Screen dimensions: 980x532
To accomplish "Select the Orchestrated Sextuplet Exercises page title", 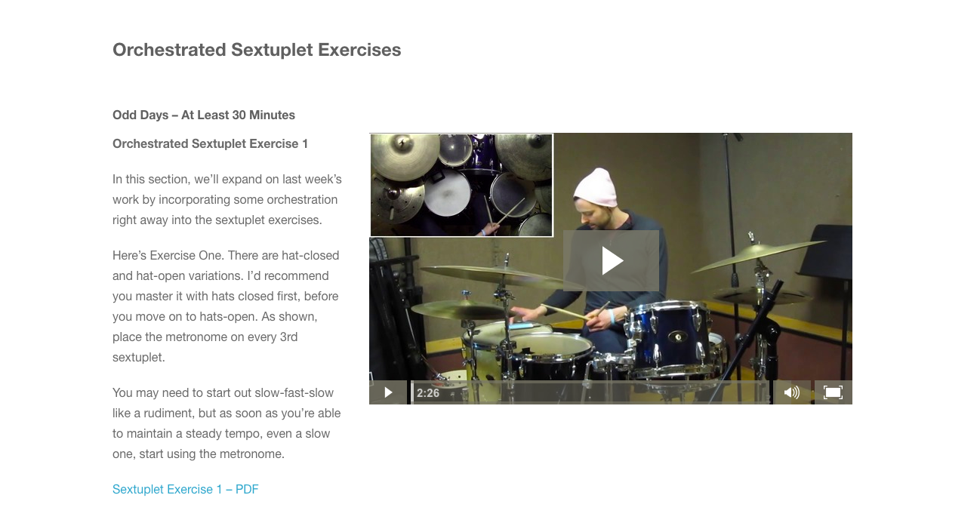I will click(x=257, y=50).
